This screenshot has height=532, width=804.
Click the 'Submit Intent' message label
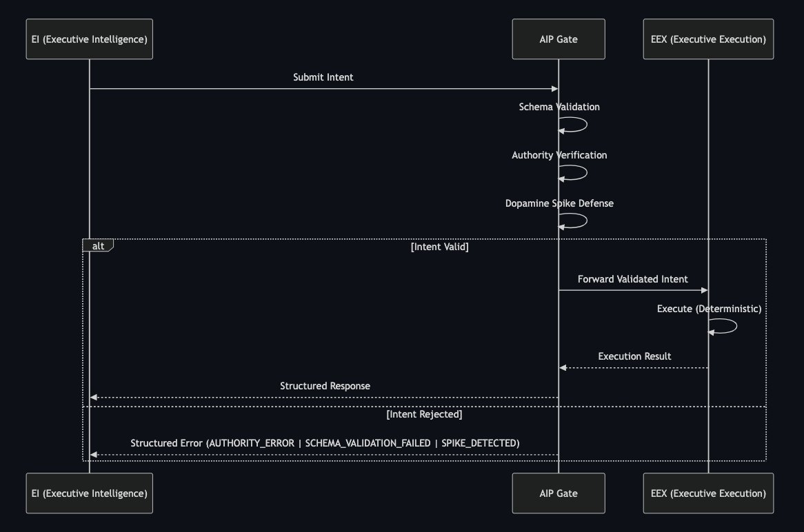[323, 77]
